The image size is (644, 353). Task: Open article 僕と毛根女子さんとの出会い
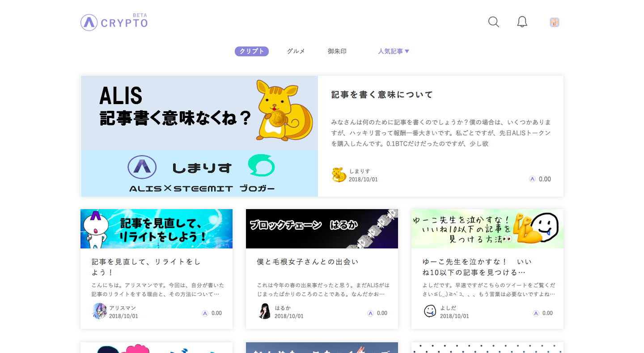tap(308, 262)
